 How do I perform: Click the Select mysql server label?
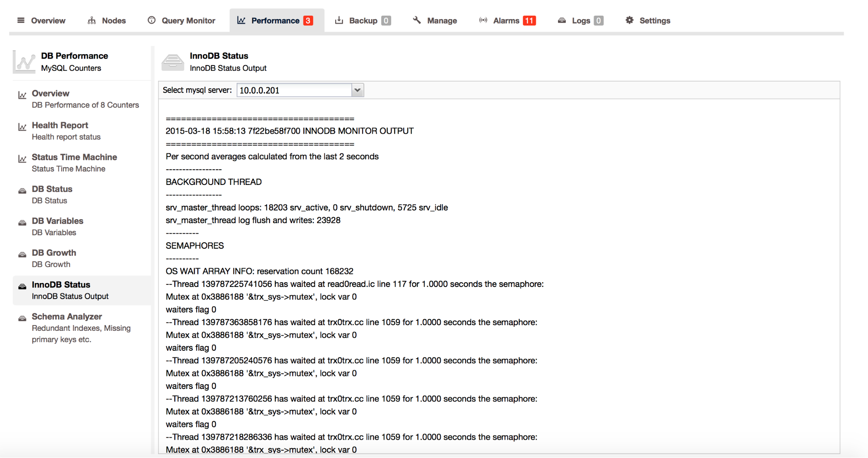point(197,90)
